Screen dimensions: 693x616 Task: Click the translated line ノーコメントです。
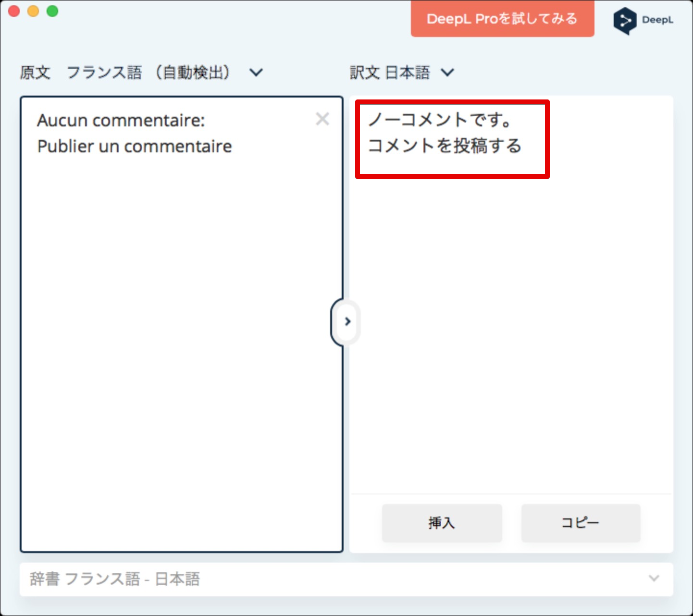pos(440,120)
